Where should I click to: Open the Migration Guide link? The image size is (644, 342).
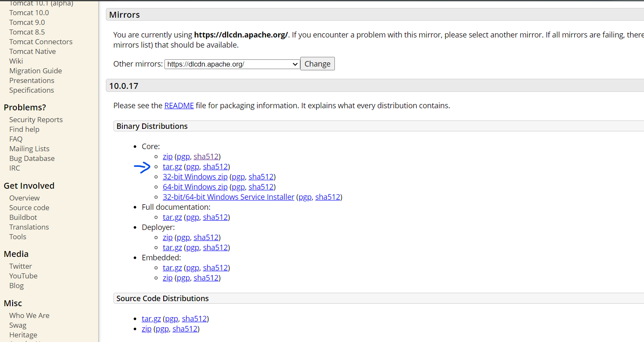(35, 71)
